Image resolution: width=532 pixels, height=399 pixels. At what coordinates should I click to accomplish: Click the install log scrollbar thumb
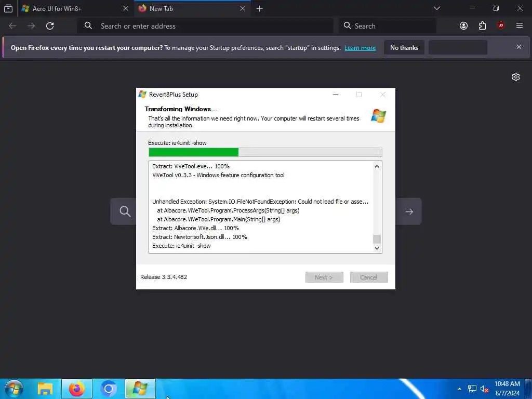[377, 239]
